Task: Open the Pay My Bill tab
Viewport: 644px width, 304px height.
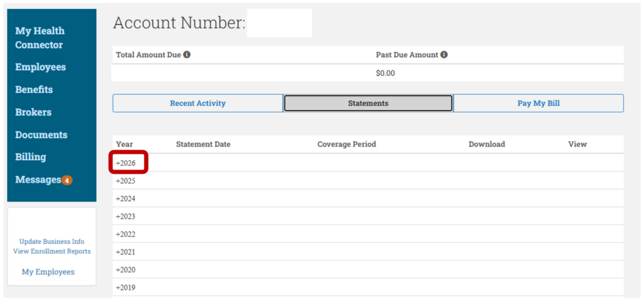Action: (538, 104)
